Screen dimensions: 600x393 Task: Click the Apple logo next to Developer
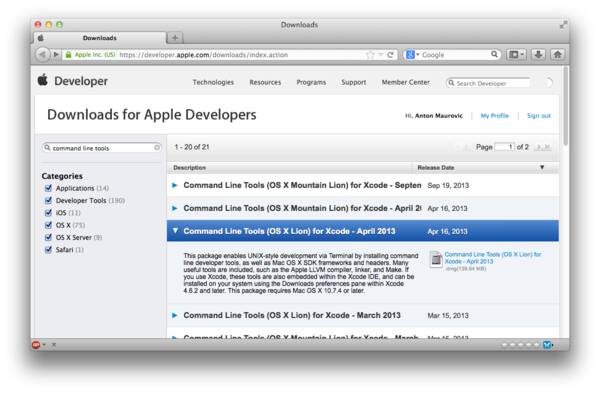tap(43, 80)
